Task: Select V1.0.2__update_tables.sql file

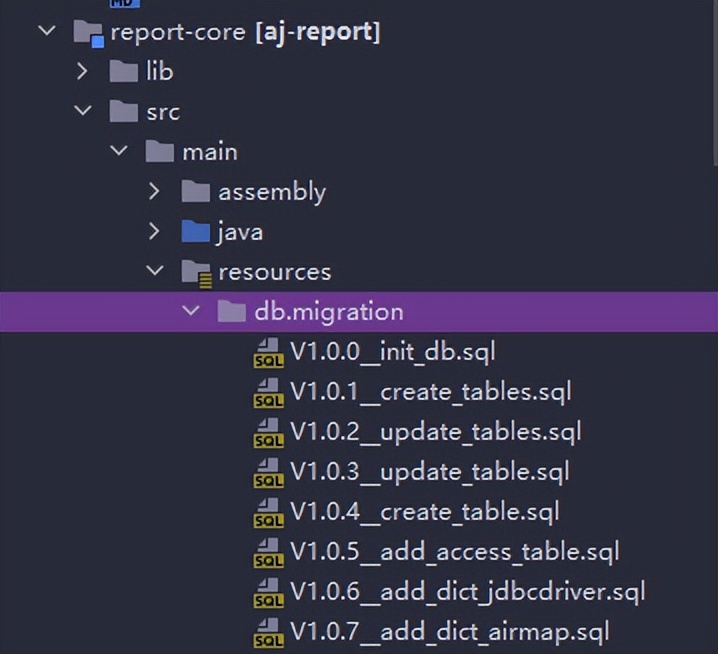Action: tap(435, 432)
